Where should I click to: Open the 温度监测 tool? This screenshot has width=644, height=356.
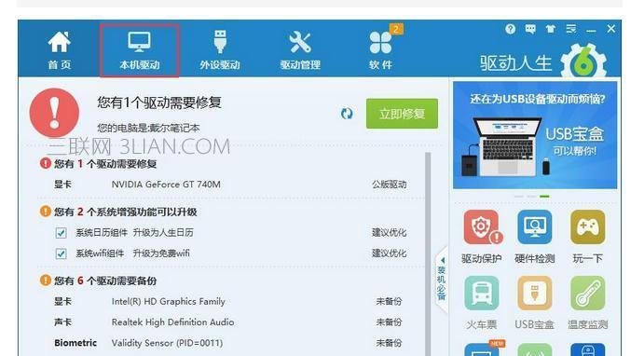coord(587,303)
